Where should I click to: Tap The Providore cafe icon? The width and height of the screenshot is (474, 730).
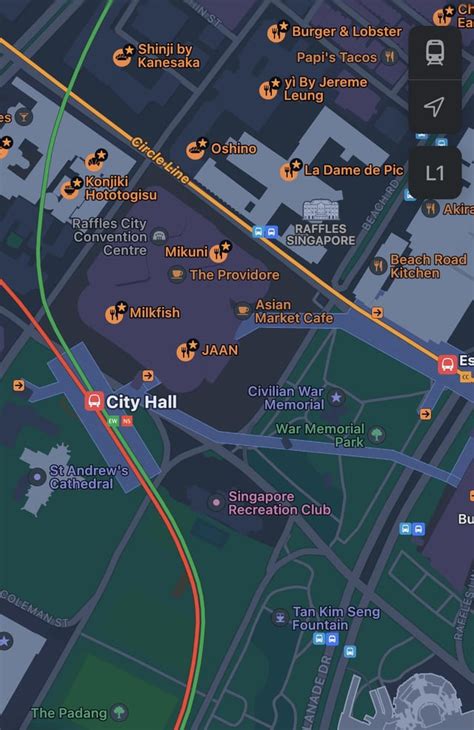(x=177, y=274)
